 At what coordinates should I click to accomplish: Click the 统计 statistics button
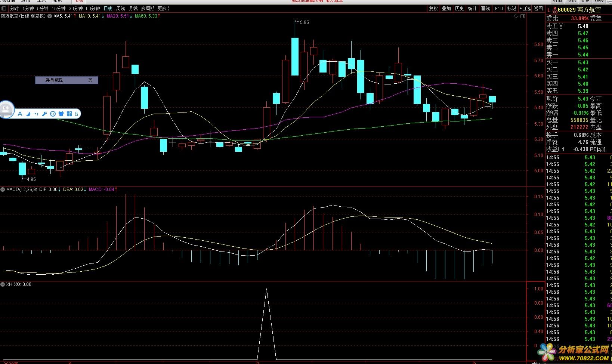tap(473, 8)
